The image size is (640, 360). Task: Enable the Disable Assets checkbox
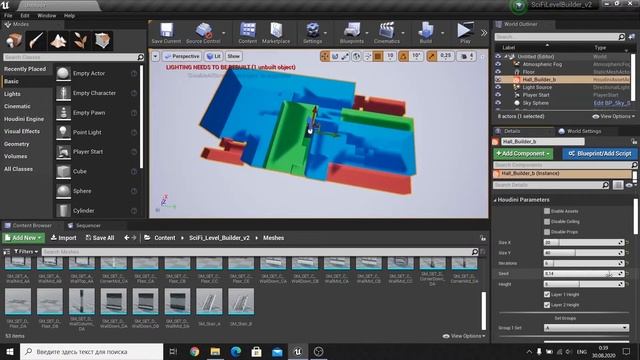click(x=547, y=211)
